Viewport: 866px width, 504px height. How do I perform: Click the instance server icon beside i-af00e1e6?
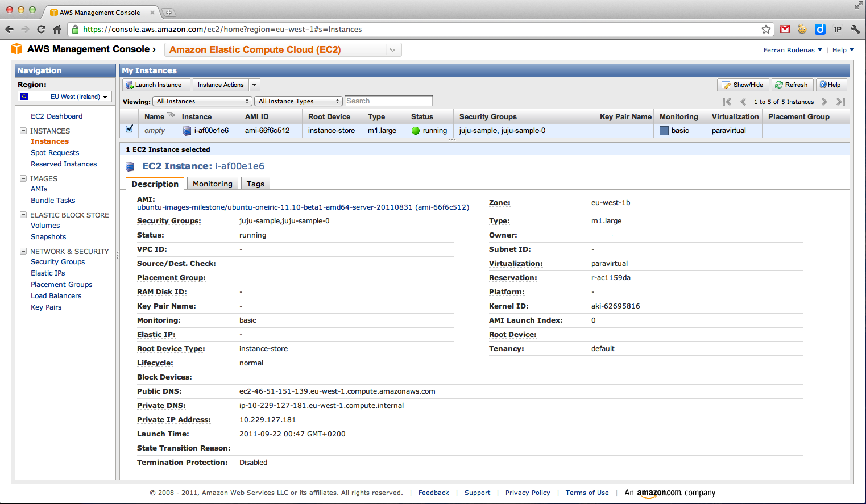pyautogui.click(x=187, y=131)
